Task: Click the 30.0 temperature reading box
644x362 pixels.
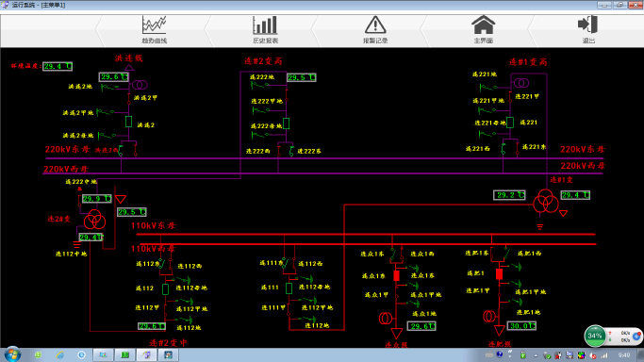Action: [x=521, y=326]
